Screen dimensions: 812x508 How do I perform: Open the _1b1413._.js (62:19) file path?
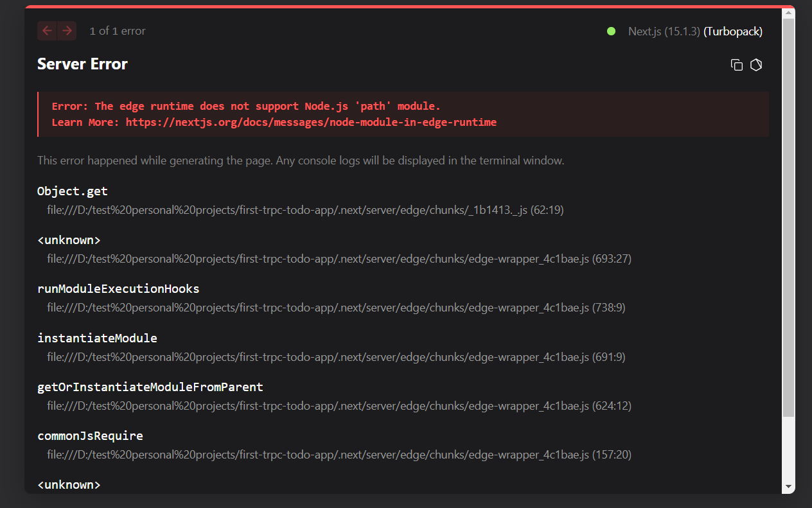306,210
